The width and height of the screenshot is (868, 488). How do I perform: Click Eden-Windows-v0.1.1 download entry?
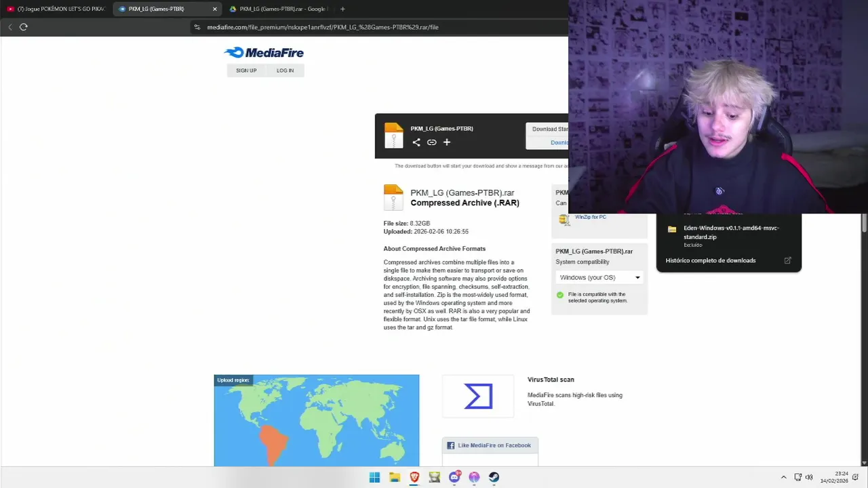tap(729, 235)
